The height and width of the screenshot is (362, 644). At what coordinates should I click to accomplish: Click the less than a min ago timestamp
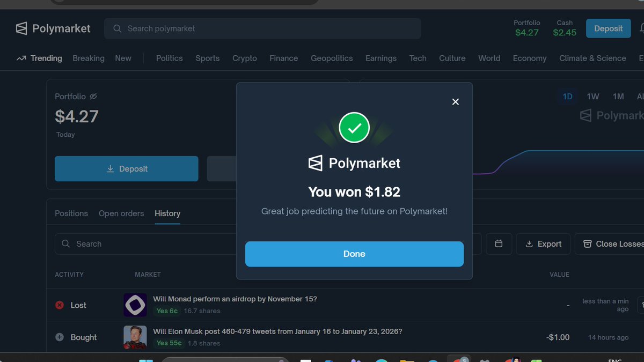[x=605, y=305]
